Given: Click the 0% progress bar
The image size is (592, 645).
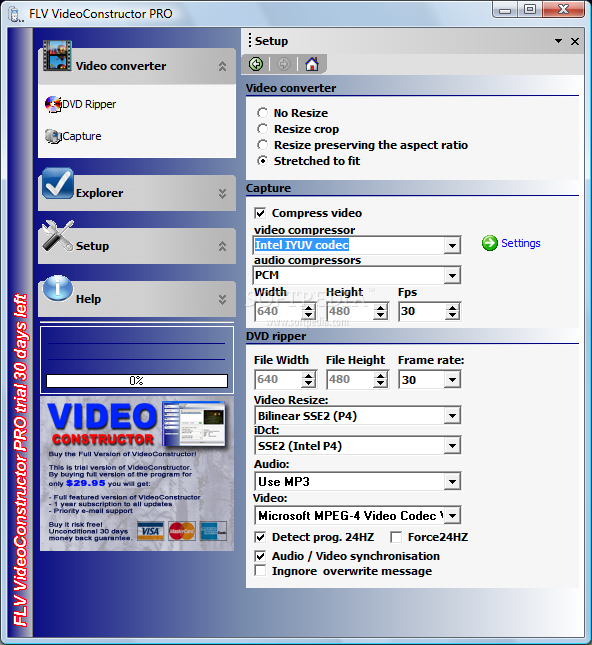Looking at the screenshot, I should click(x=137, y=381).
